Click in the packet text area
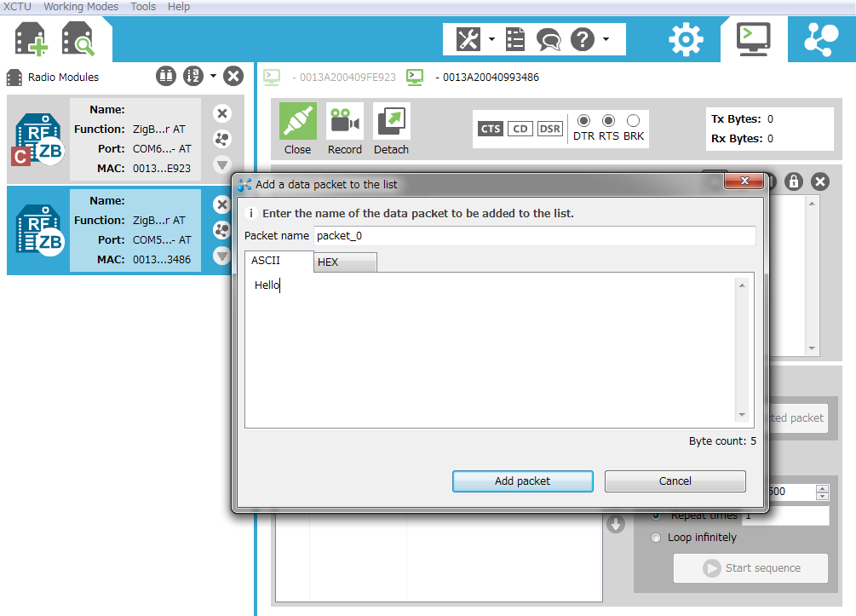Screen dimensions: 856x616 coord(490,350)
